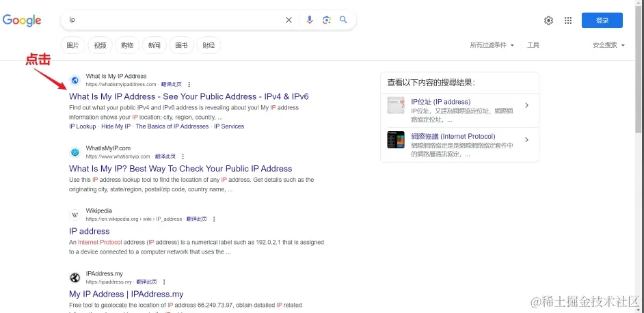The height and width of the screenshot is (313, 644).
Task: Click the WhatIsMyIP.com favicon
Action: [x=75, y=152]
